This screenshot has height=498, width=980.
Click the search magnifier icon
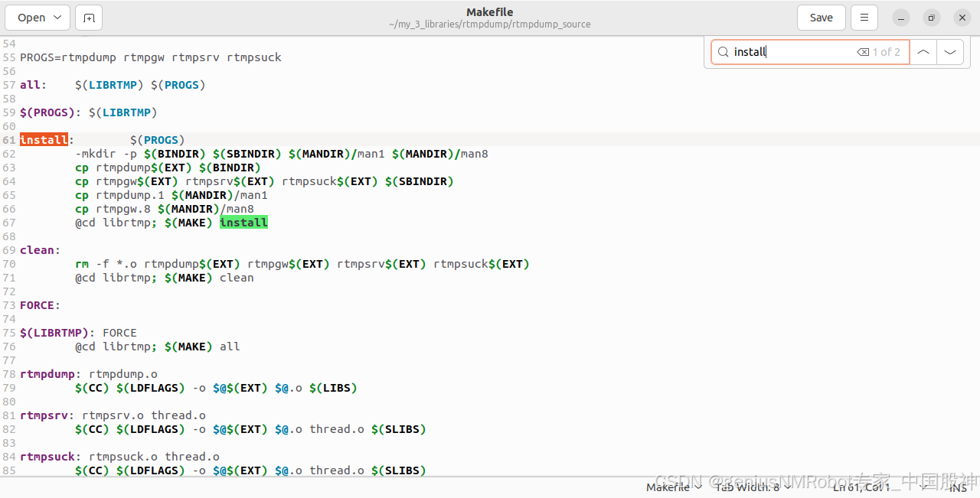723,52
